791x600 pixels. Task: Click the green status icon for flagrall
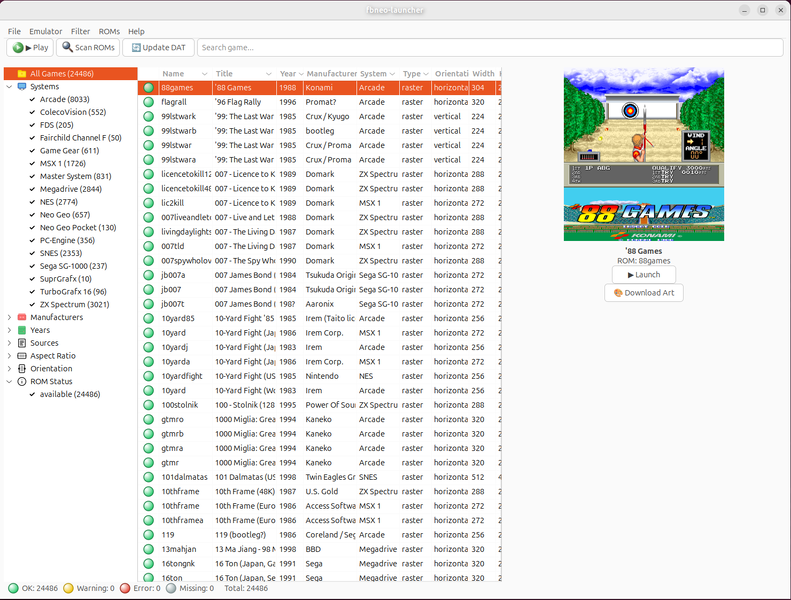click(148, 102)
